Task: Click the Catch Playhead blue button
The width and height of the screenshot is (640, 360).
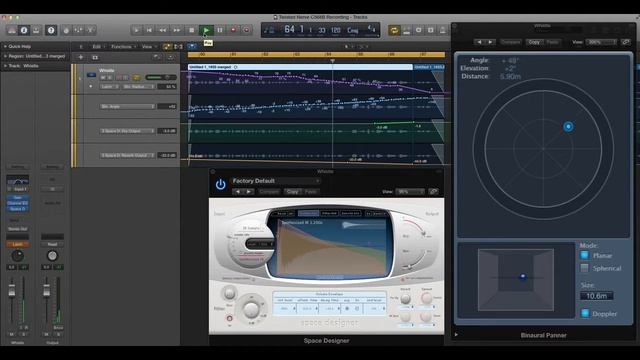Action: coord(192,47)
